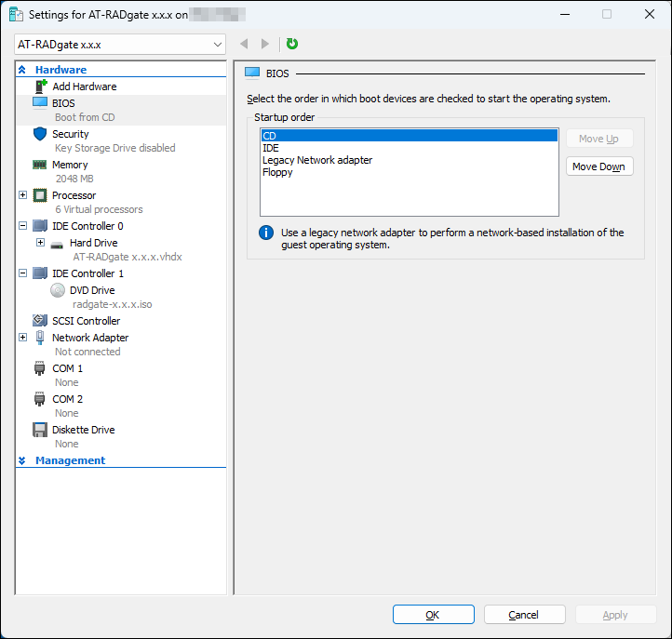The image size is (672, 639).
Task: Select Legacy Network adapter boot entry
Action: point(317,160)
